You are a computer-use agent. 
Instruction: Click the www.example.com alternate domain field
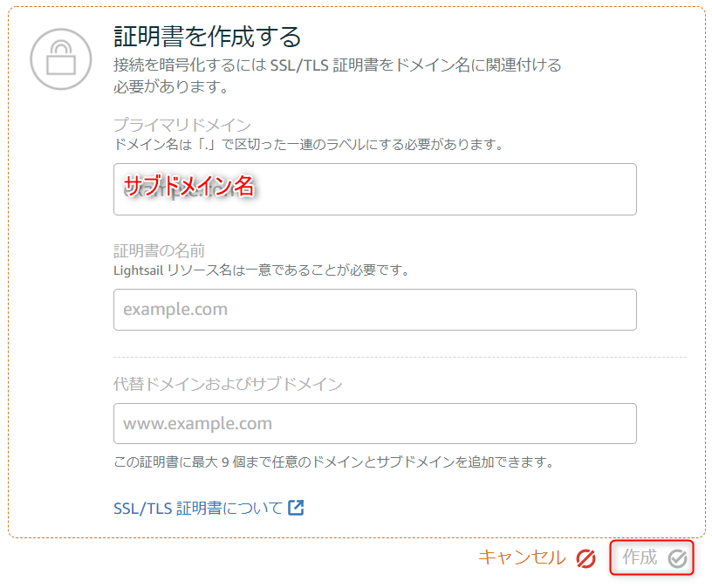tap(375, 424)
